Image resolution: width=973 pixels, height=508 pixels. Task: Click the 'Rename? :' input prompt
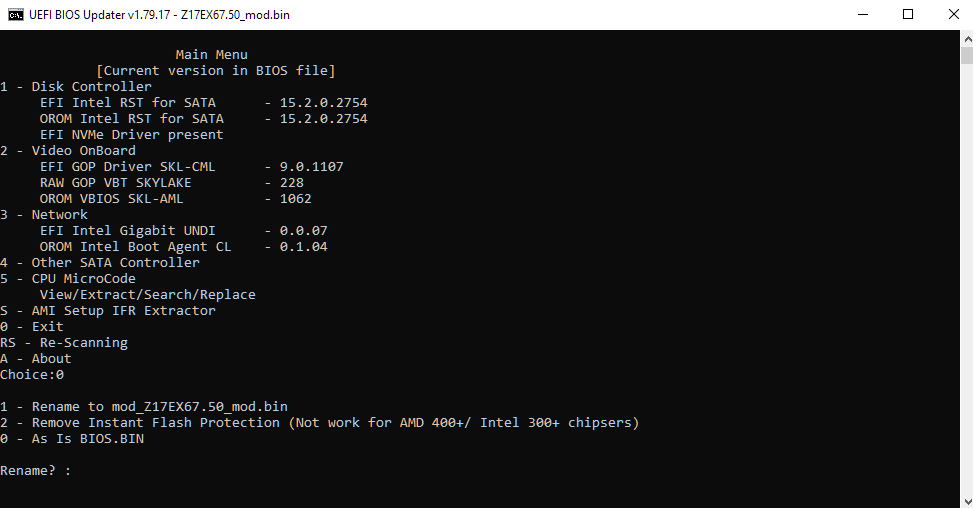[x=36, y=470]
